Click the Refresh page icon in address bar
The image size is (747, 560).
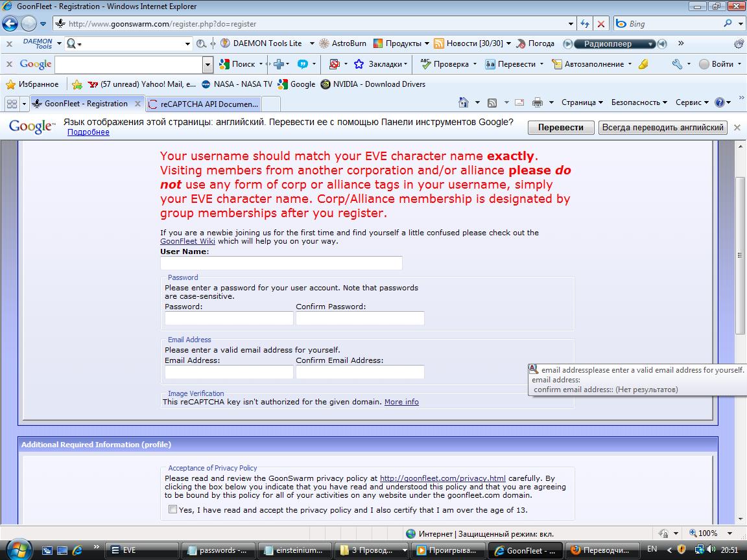585,23
